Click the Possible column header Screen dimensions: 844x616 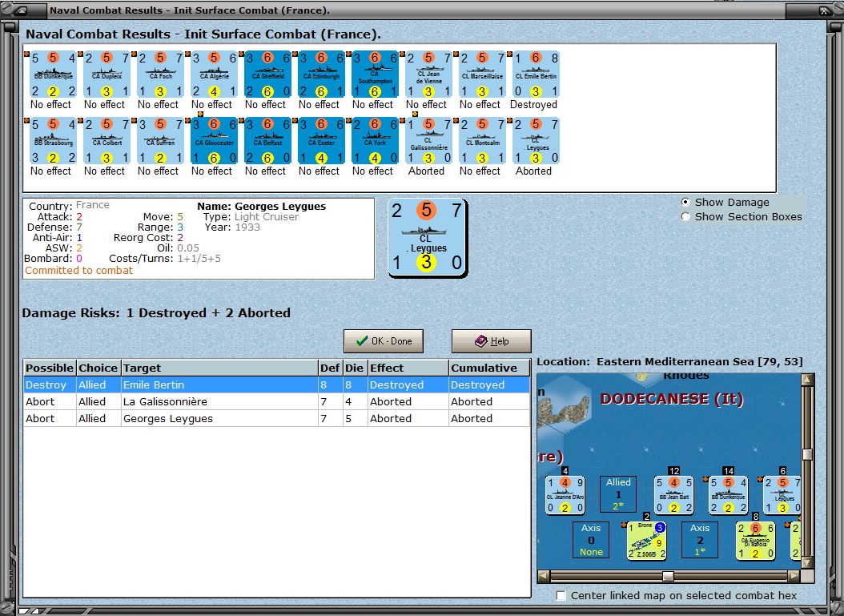click(x=50, y=368)
